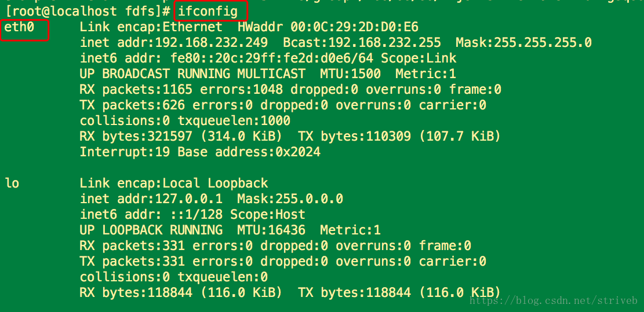Image resolution: width=644 pixels, height=312 pixels.
Task: Click the loopback inet addr:127.0.0.1
Action: tap(151, 199)
